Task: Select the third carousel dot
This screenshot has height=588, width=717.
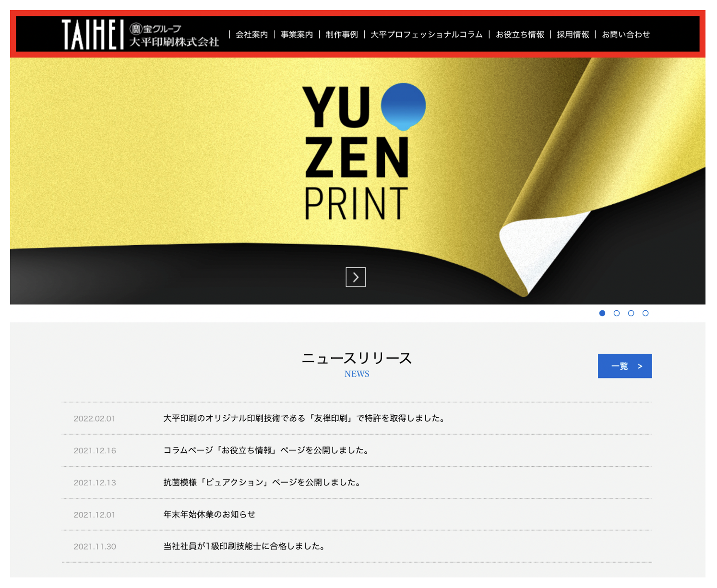Action: 631,313
